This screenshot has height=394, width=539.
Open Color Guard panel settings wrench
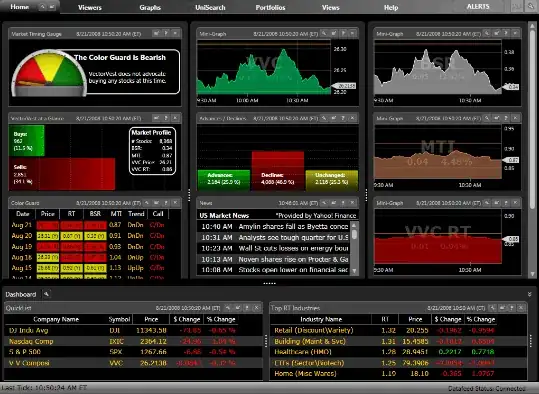(147, 203)
